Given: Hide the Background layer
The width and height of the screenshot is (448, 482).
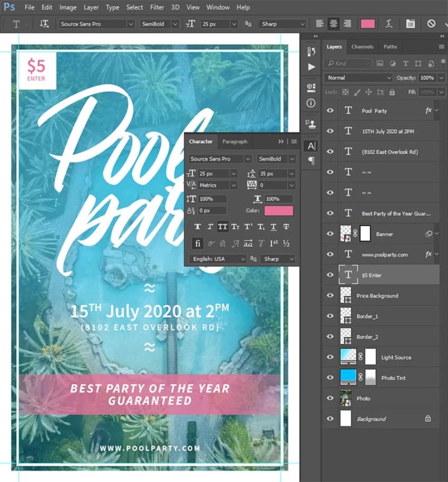Looking at the screenshot, I should click(x=330, y=419).
